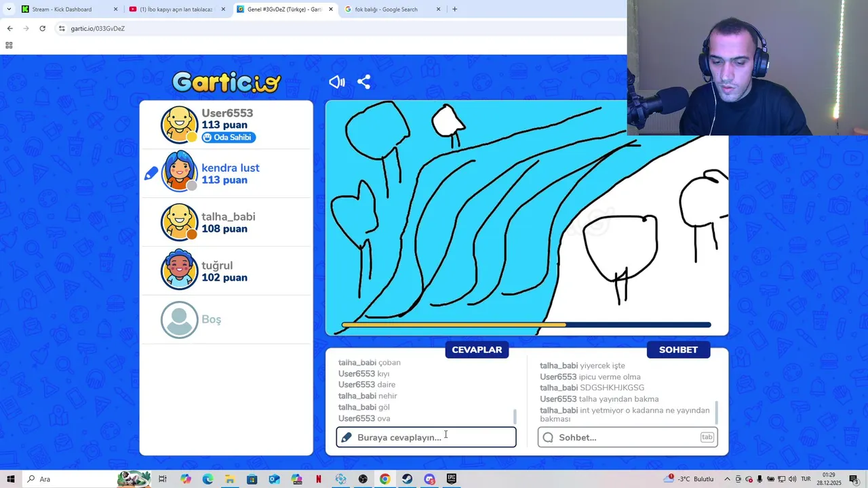Open the volume control in system tray
This screenshot has width=868, height=488.
click(x=792, y=479)
